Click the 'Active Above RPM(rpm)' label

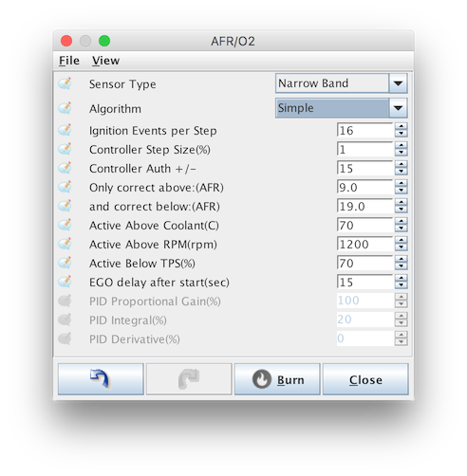pos(153,245)
